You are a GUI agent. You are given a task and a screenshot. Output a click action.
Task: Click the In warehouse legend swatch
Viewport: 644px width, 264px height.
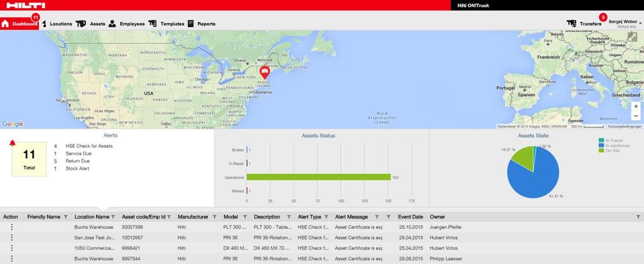[x=601, y=146]
